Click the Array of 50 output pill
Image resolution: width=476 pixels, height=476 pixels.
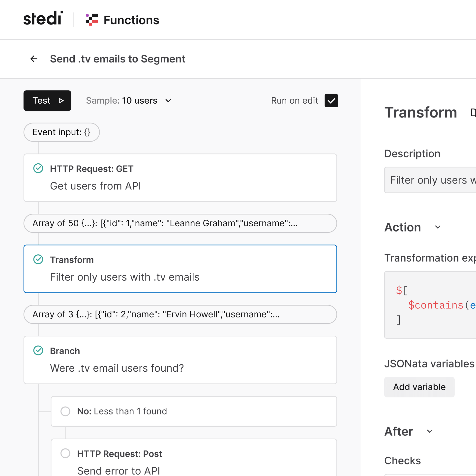pos(180,223)
